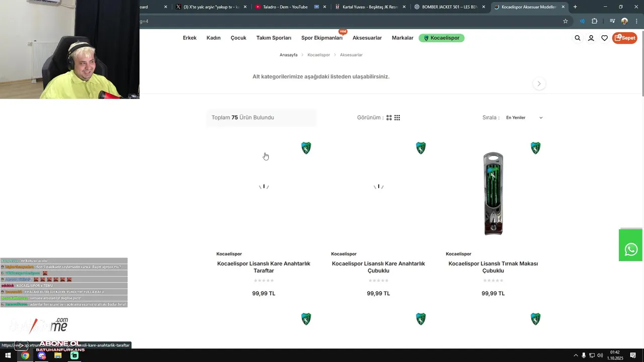Viewport: 644px width, 362px height.
Task: Open the favorites heart icon
Action: point(604,38)
